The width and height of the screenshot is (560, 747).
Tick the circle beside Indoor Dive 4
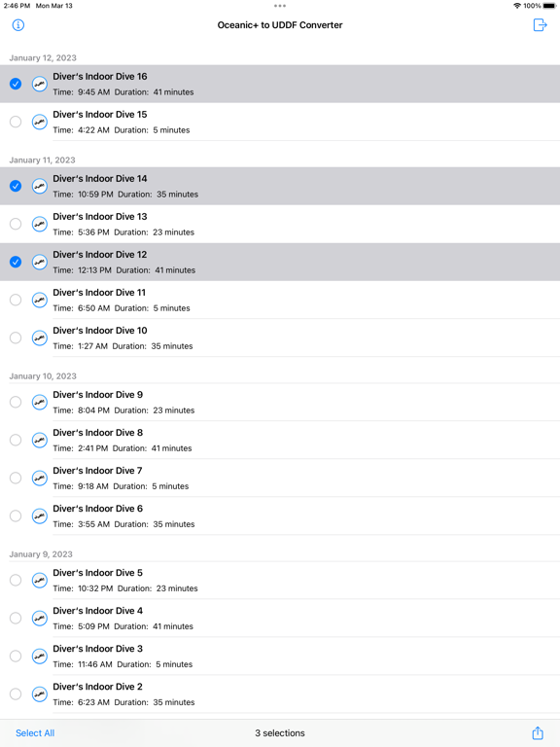pyautogui.click(x=16, y=619)
